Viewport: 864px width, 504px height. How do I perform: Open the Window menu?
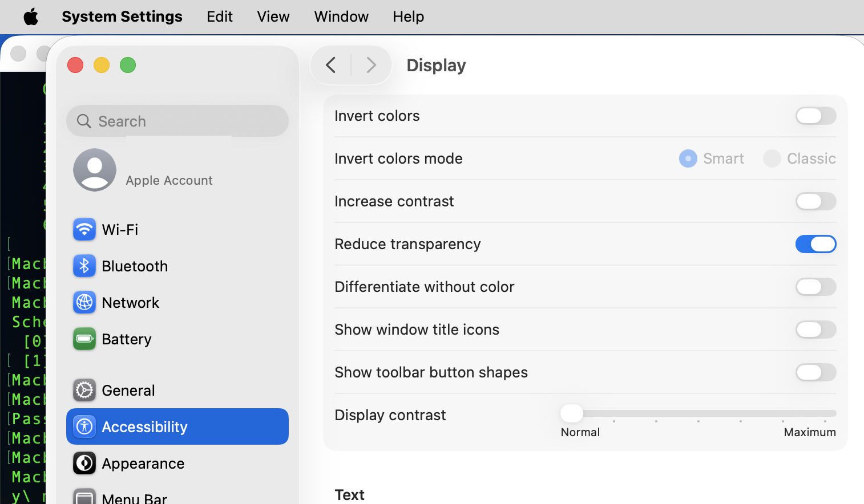(341, 17)
